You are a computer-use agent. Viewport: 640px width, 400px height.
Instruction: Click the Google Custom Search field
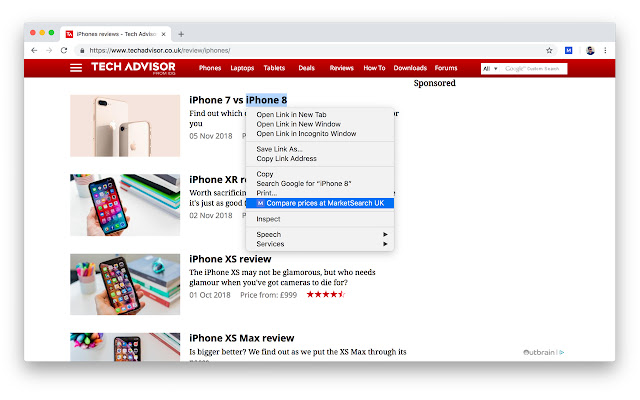point(533,69)
